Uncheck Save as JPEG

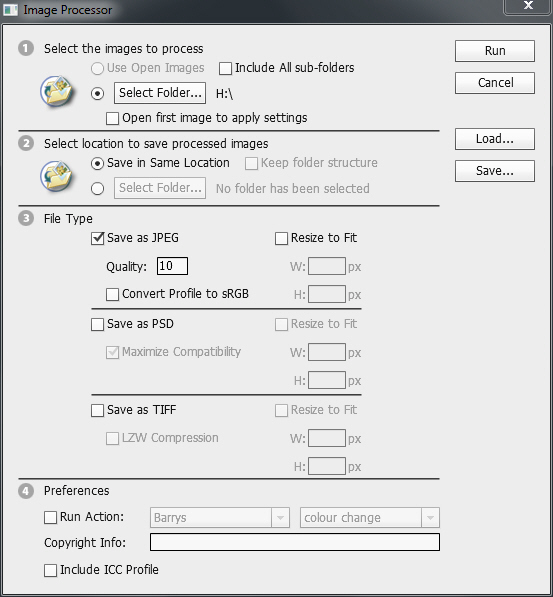97,238
